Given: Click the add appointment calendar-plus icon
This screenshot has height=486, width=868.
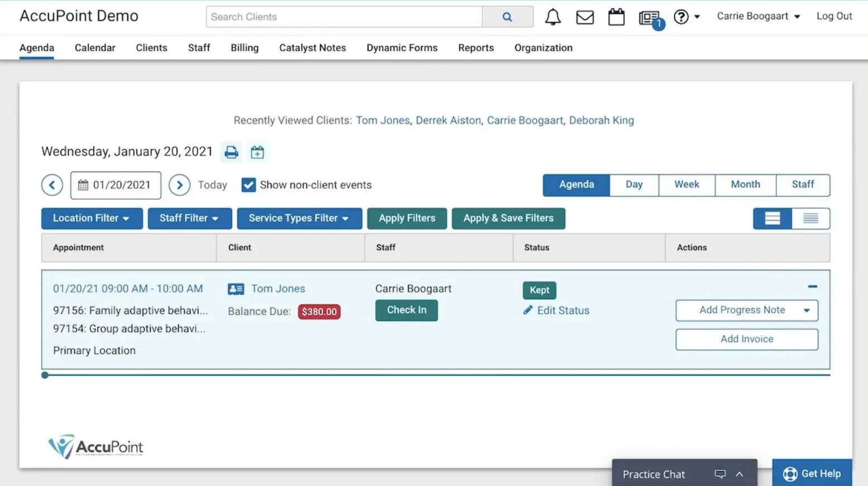Looking at the screenshot, I should pos(257,152).
